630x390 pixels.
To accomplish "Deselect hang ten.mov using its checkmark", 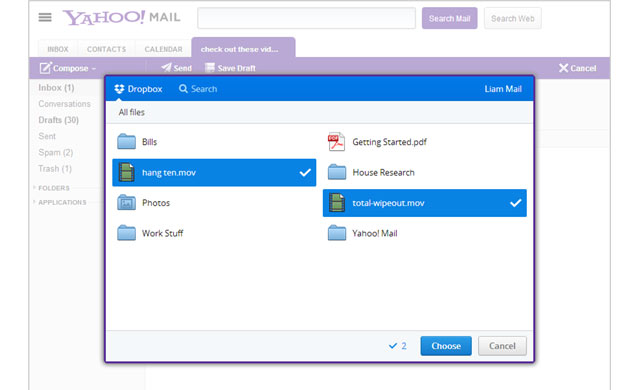I will pos(305,172).
